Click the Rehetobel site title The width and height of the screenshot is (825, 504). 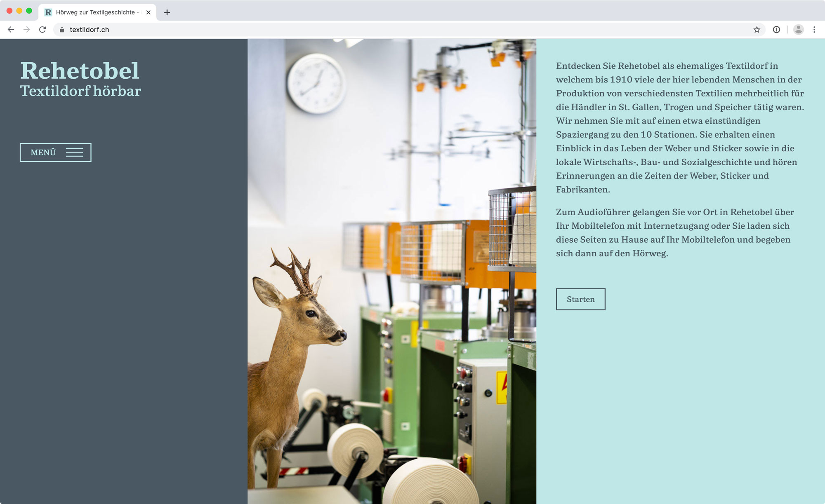tap(80, 70)
